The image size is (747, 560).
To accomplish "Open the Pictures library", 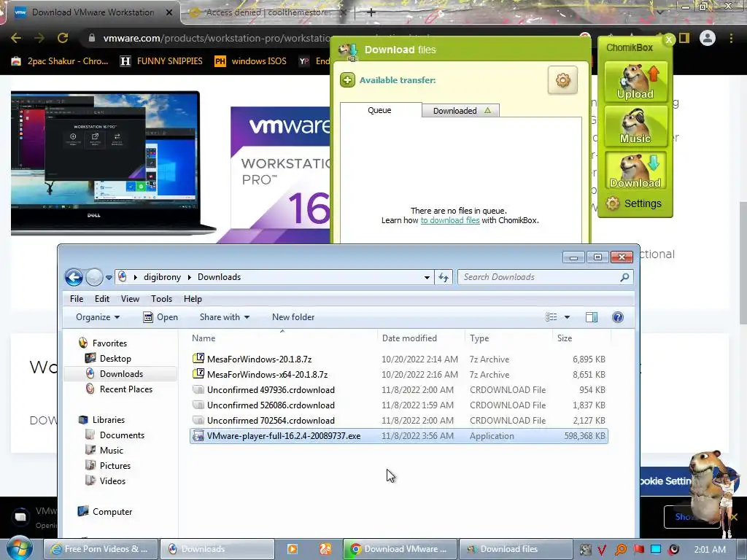I will (108, 465).
